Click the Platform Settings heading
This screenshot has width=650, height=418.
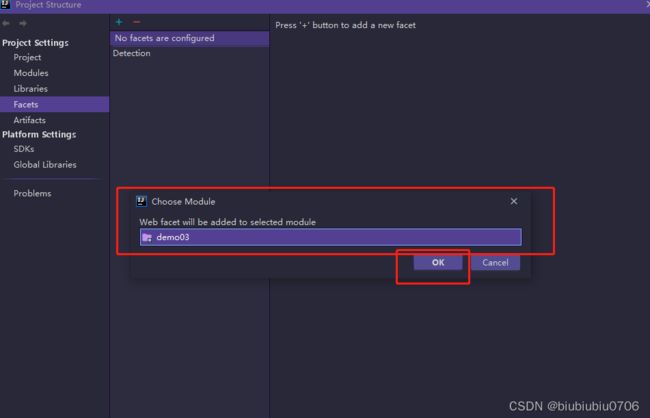[x=39, y=134]
